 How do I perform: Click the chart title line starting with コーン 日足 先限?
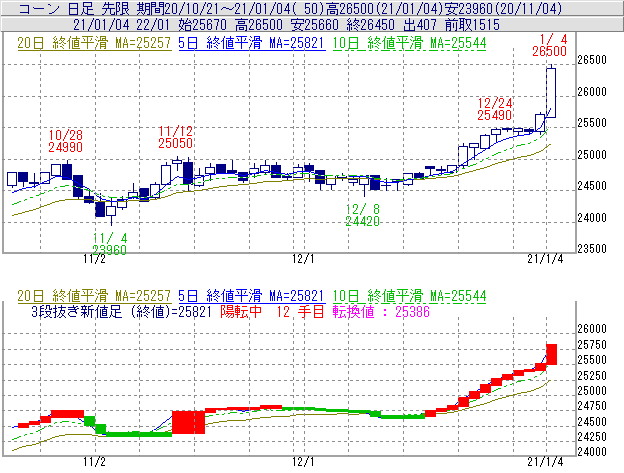[x=290, y=8]
